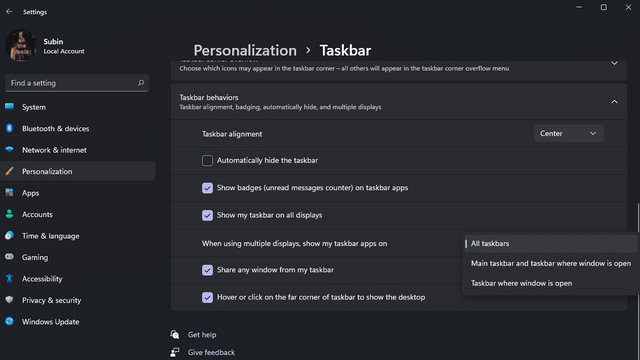Viewport: 640px width, 360px height.
Task: Click the search magnifier icon
Action: pyautogui.click(x=141, y=83)
